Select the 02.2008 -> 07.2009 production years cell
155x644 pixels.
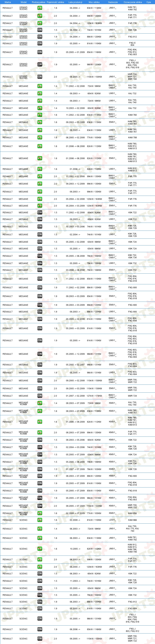click(75, 513)
